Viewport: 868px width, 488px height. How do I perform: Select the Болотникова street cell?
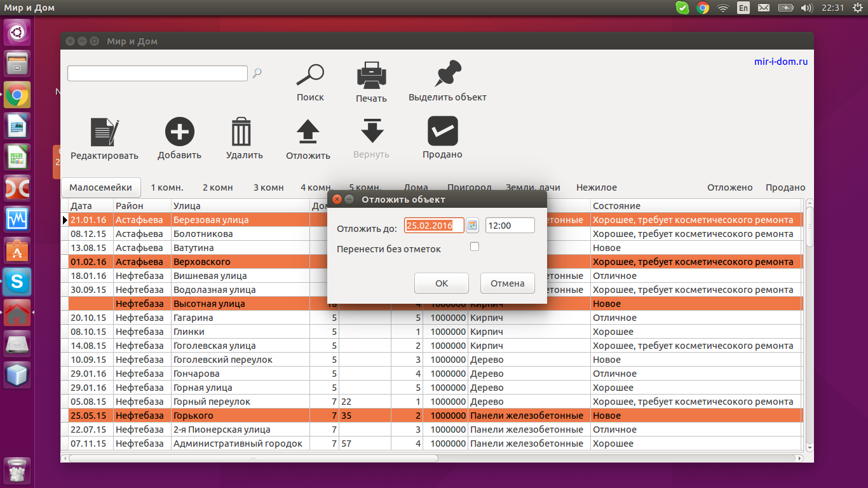click(x=240, y=234)
